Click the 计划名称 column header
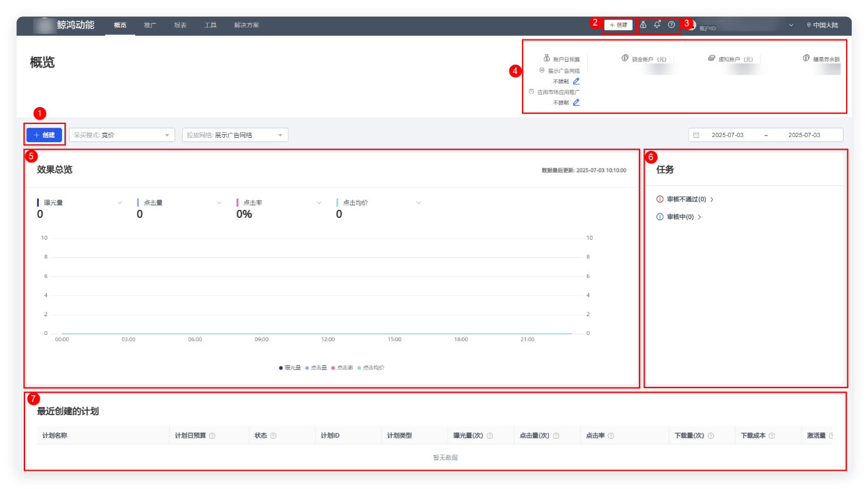This screenshot has height=489, width=868. click(54, 436)
